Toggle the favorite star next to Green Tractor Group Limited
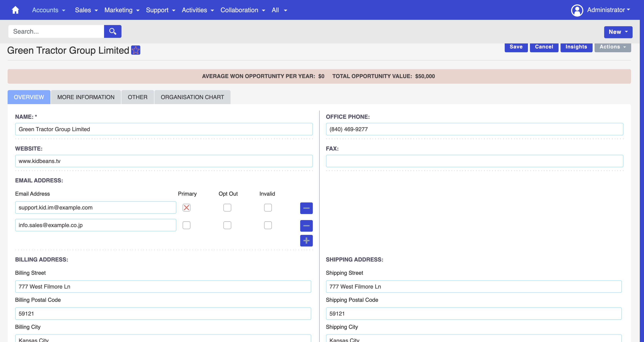The width and height of the screenshot is (644, 342). click(x=136, y=50)
